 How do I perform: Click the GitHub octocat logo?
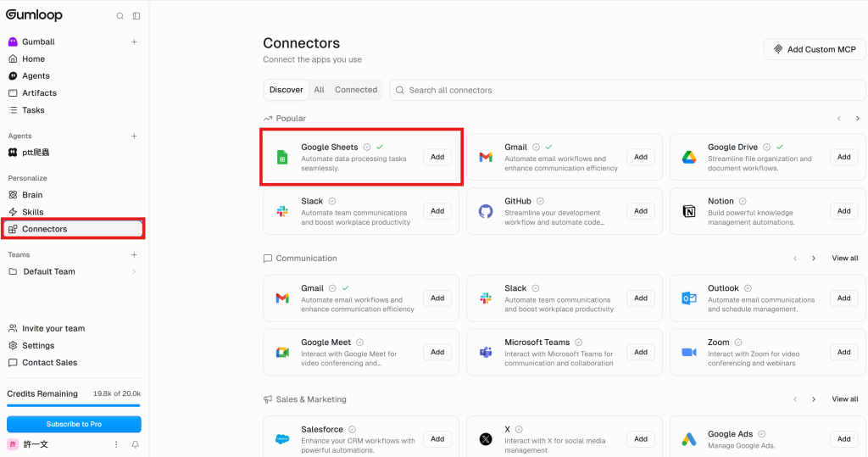click(486, 211)
